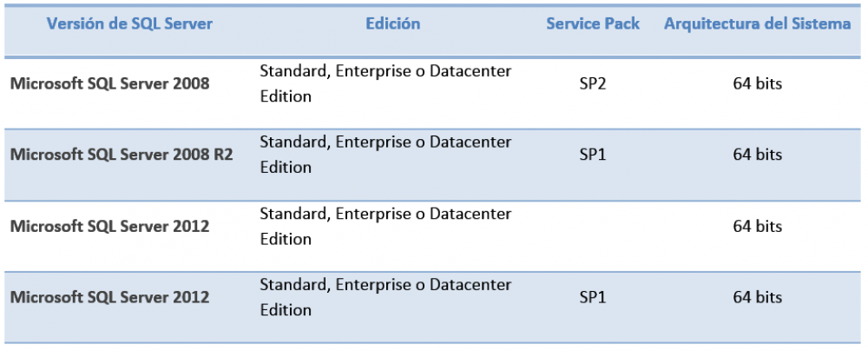This screenshot has width=868, height=351.
Task: Click edition text in first 2012 row
Action: pyautogui.click(x=386, y=226)
